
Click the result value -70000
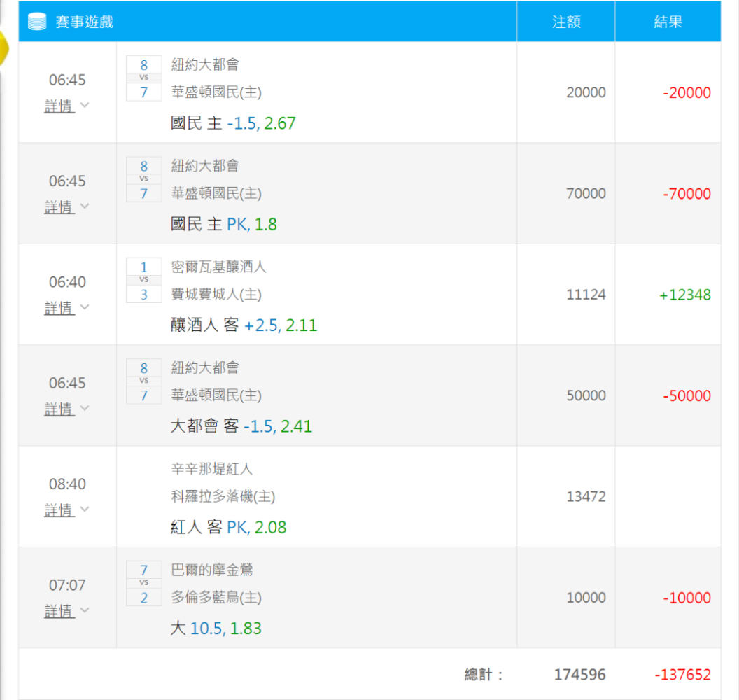(x=687, y=193)
